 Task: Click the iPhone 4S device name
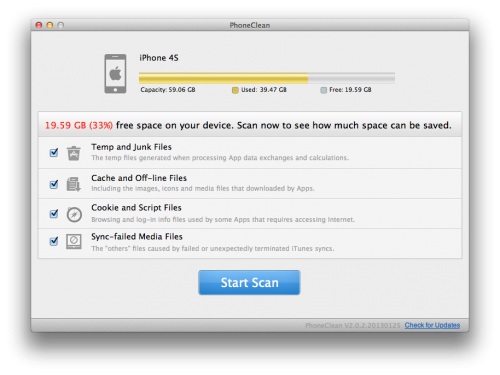(x=159, y=58)
